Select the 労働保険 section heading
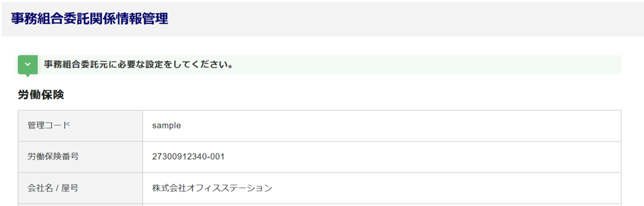644x206 pixels. [41, 94]
